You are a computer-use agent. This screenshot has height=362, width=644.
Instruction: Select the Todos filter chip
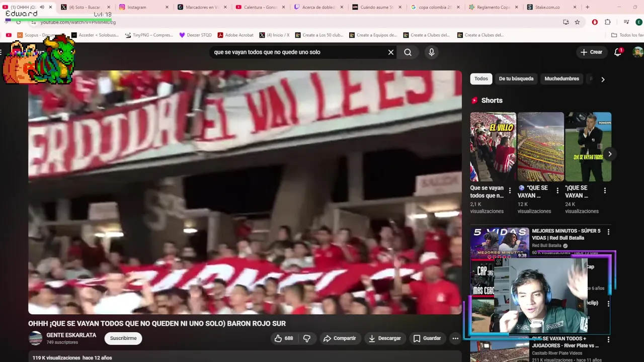click(x=481, y=78)
